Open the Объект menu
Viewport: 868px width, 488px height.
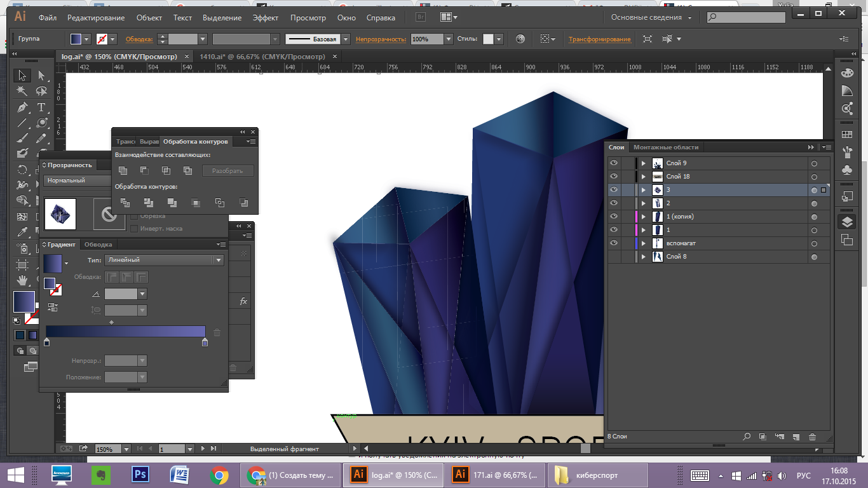click(x=149, y=18)
